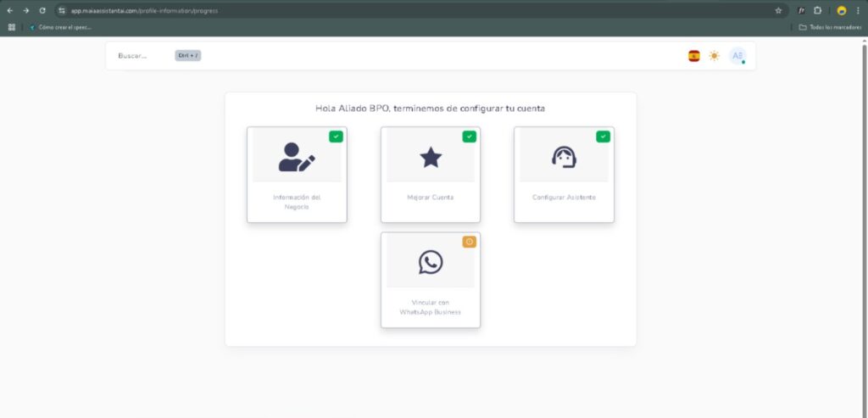Toggle the sun light/dark theme icon
Screen dimensions: 868x418
click(x=715, y=56)
